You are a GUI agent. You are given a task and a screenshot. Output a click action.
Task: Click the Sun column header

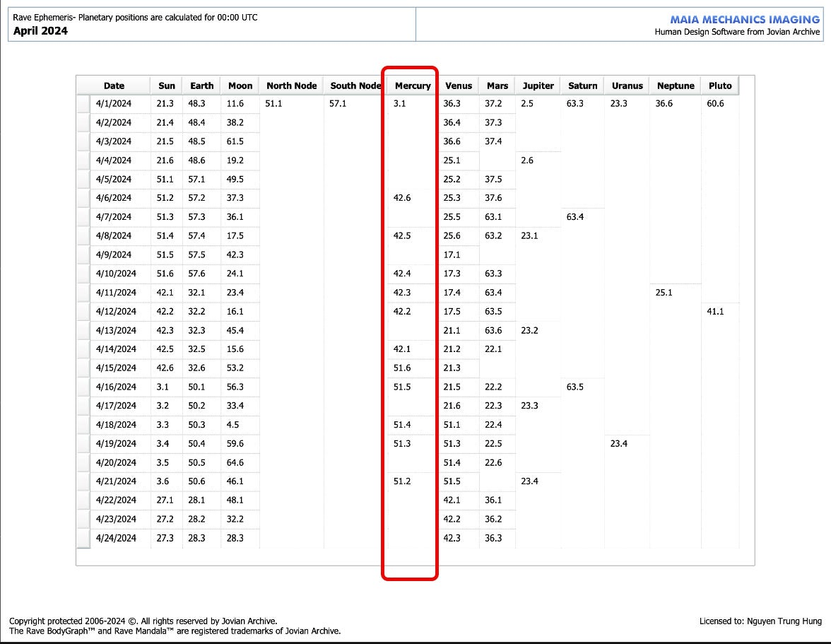click(167, 86)
